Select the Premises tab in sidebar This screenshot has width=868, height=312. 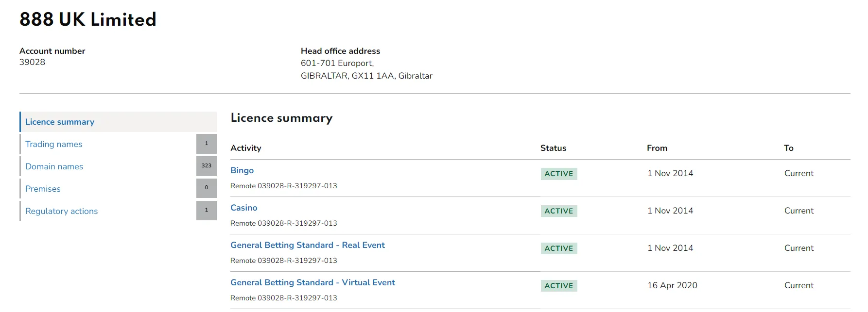coord(43,189)
